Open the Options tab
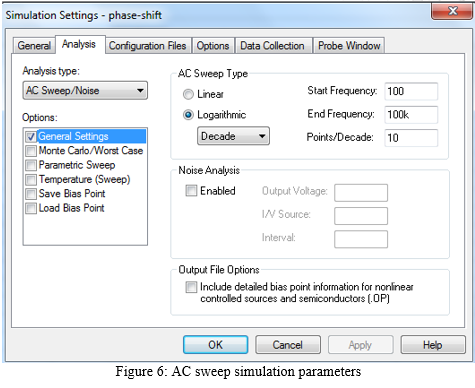 point(213,45)
